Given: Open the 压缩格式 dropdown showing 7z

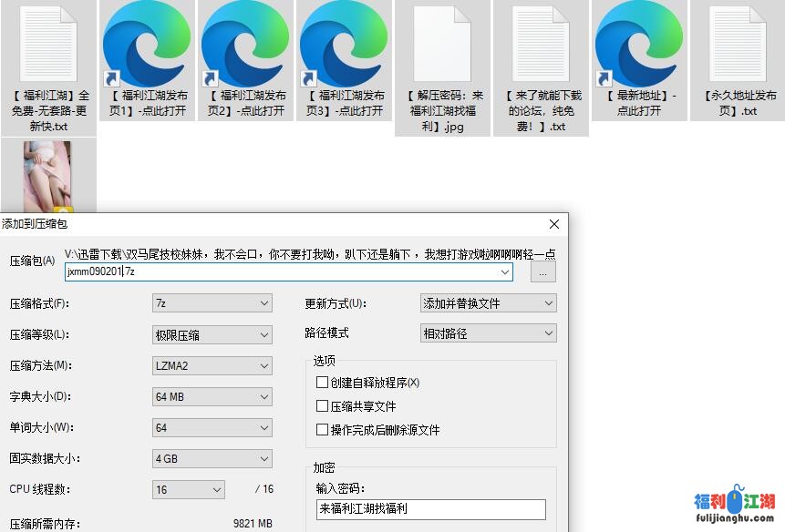Looking at the screenshot, I should (212, 303).
